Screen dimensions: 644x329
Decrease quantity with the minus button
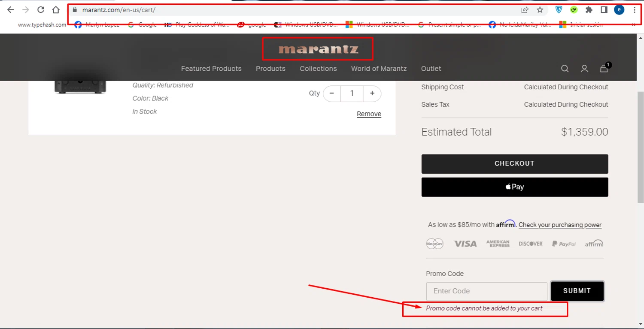(332, 94)
